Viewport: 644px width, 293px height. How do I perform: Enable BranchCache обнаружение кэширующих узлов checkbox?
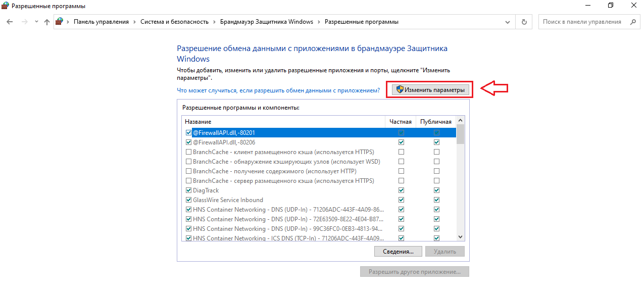pyautogui.click(x=189, y=162)
